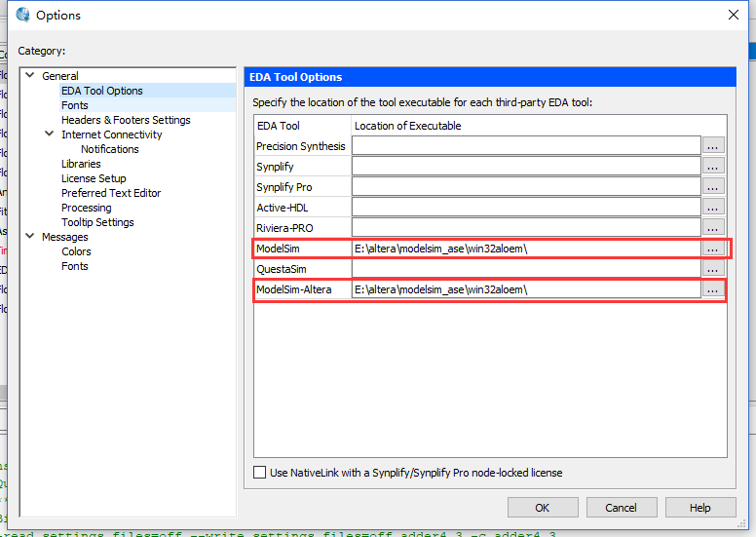Click the Precision Synthesis path field
The height and width of the screenshot is (537, 756).
pos(526,146)
